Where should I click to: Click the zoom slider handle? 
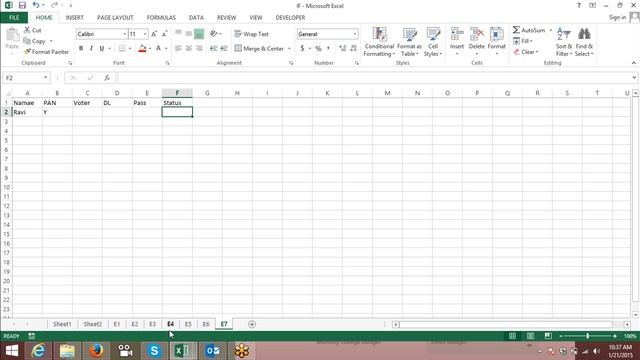[587, 336]
